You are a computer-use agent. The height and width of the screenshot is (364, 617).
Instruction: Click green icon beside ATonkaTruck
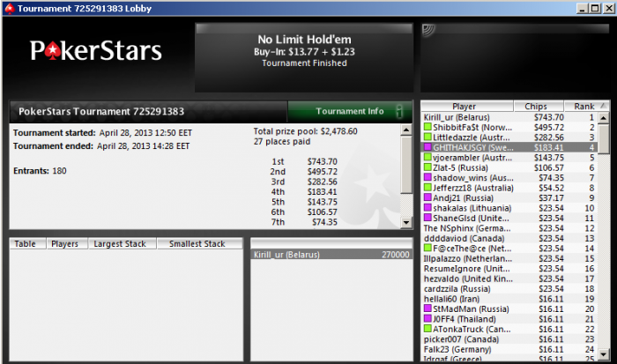pyautogui.click(x=427, y=329)
